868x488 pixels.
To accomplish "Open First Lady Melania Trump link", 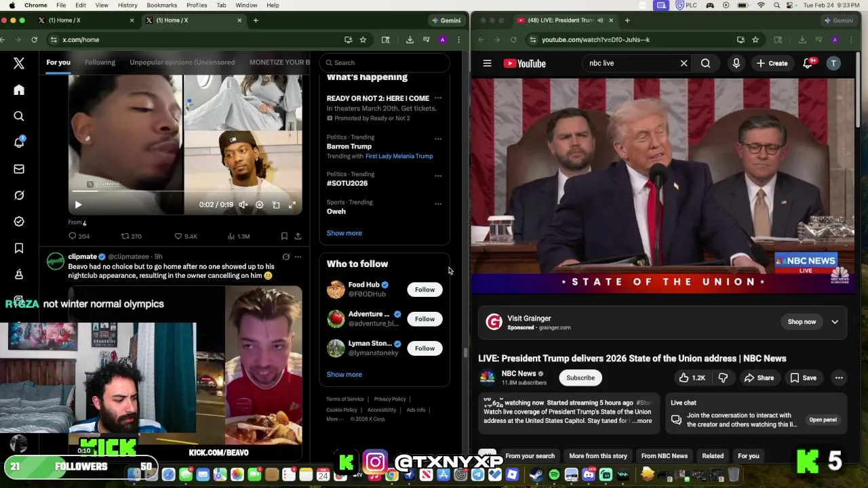I will pos(399,156).
